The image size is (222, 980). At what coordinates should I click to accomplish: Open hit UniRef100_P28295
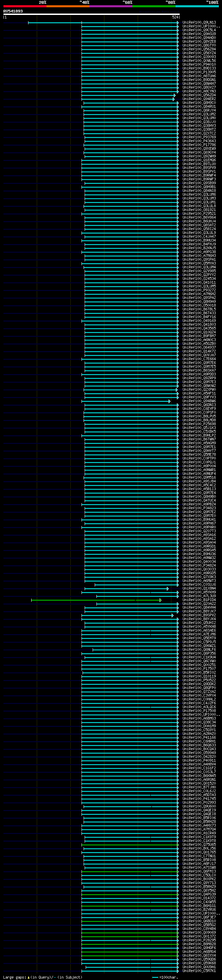click(199, 940)
